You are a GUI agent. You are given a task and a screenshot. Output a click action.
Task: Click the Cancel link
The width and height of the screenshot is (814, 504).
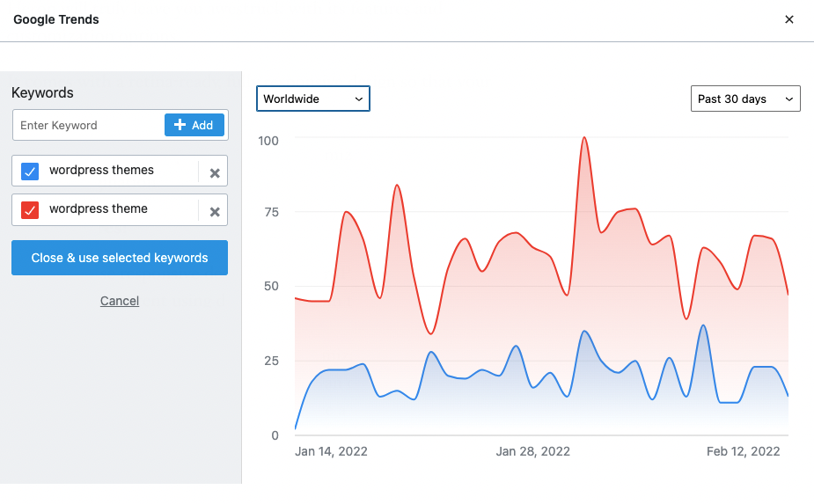coord(120,301)
